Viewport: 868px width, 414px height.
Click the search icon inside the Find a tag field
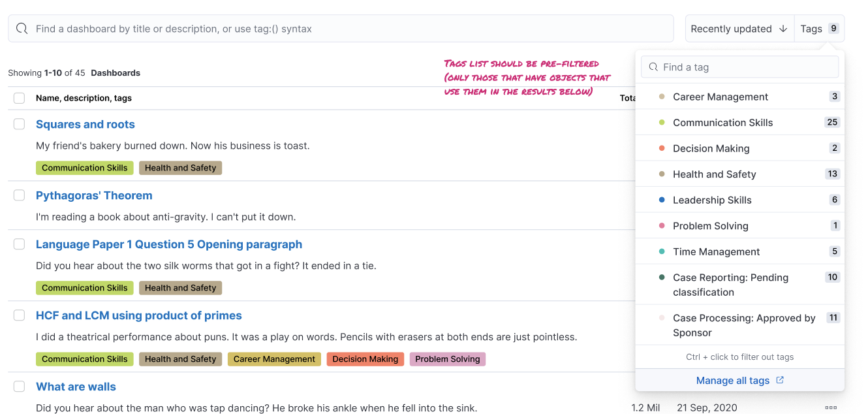tap(654, 67)
